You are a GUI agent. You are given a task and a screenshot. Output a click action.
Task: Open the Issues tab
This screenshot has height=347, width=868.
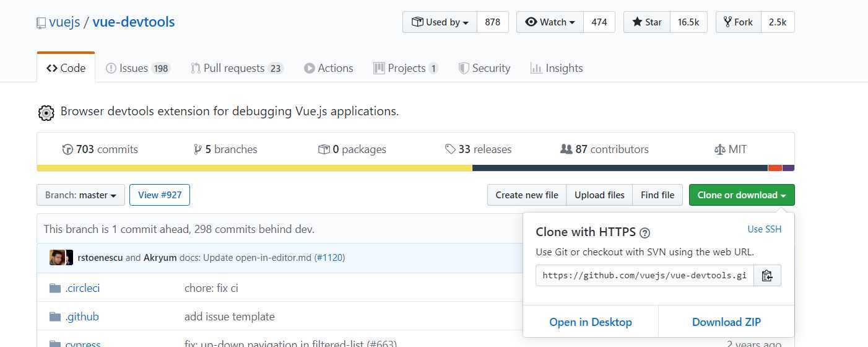pos(138,68)
